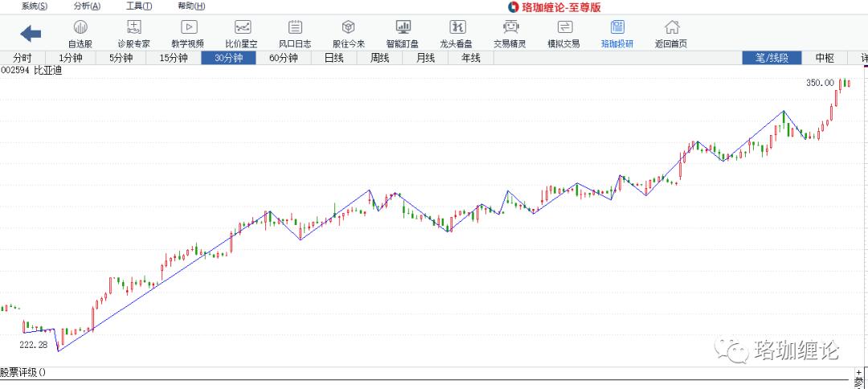
Task: Click the blue back arrow icon
Action: (x=31, y=34)
